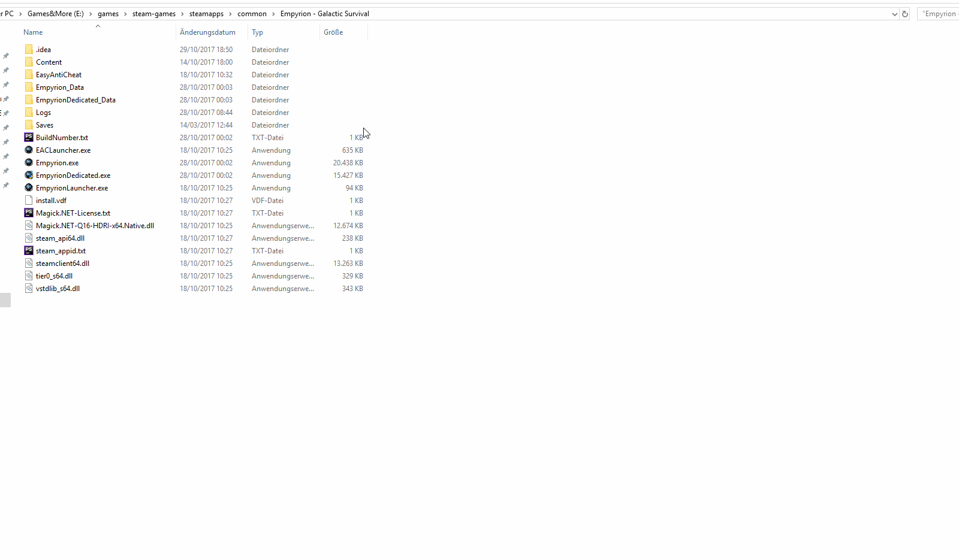Screen dimensions: 959x560
Task: Select the EmpyrionDedicated_Data folder icon
Action: coord(29,99)
